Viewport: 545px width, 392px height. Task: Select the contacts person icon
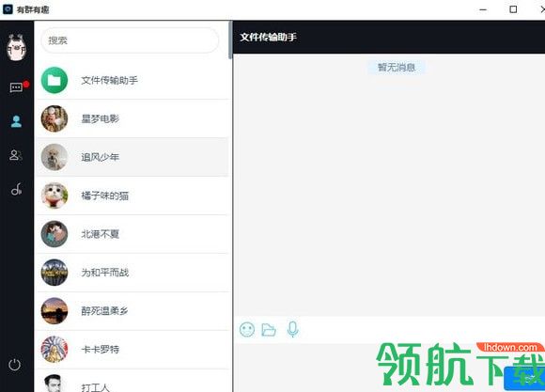point(16,121)
